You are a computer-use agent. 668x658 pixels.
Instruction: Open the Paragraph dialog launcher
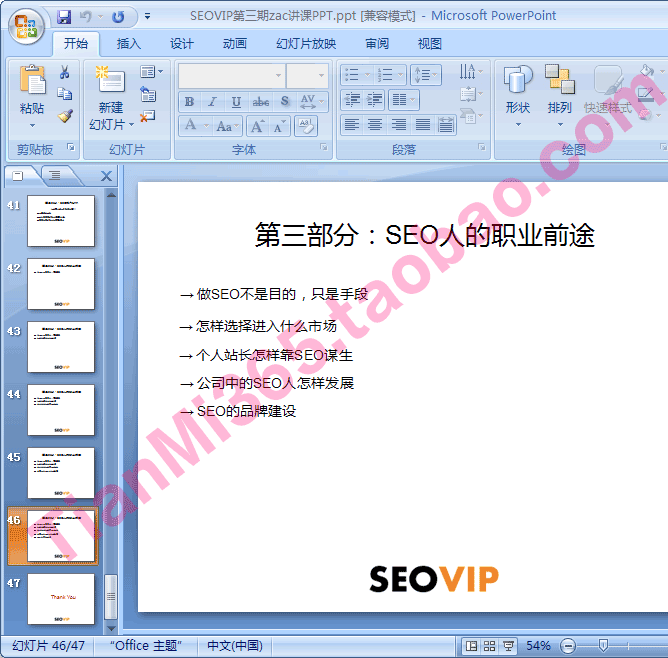(481, 147)
